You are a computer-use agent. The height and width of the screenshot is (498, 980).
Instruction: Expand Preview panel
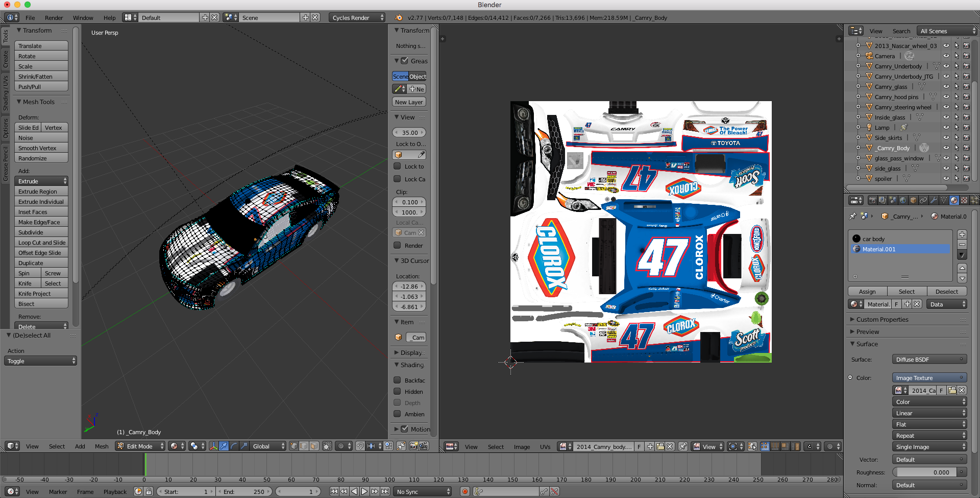tap(868, 332)
